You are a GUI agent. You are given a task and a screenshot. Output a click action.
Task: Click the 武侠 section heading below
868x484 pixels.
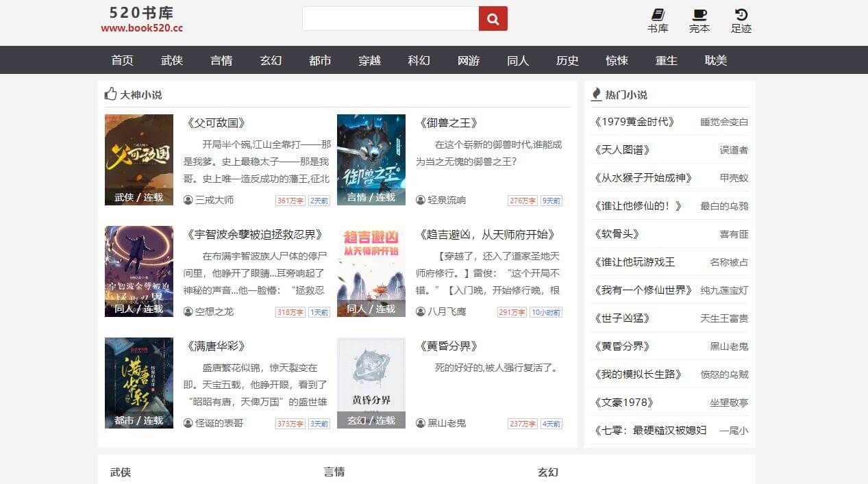tap(121, 472)
